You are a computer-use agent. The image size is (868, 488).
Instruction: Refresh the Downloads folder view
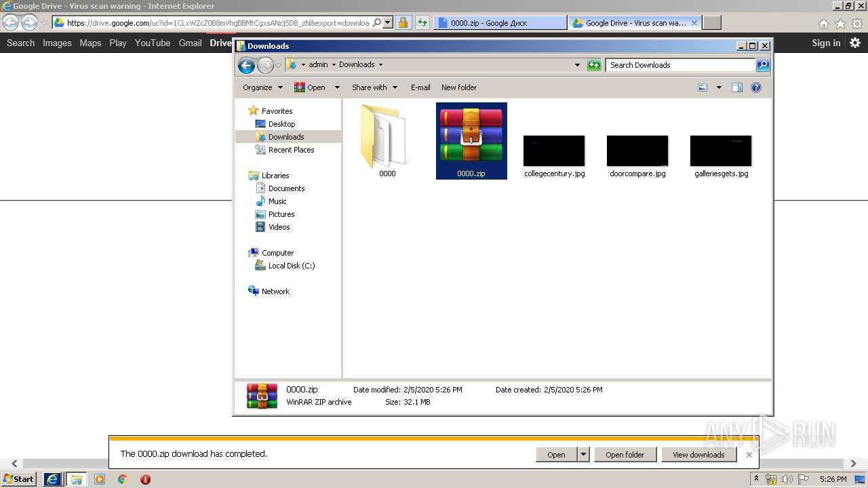pos(594,65)
